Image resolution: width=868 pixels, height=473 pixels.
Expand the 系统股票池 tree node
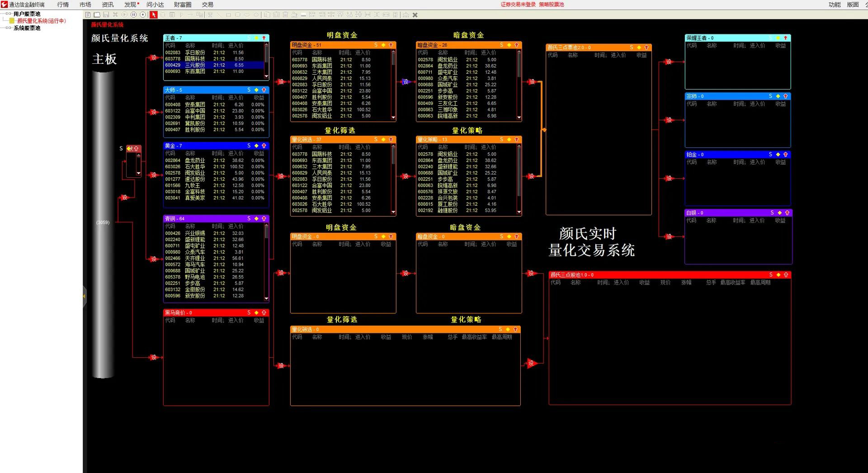(8, 28)
